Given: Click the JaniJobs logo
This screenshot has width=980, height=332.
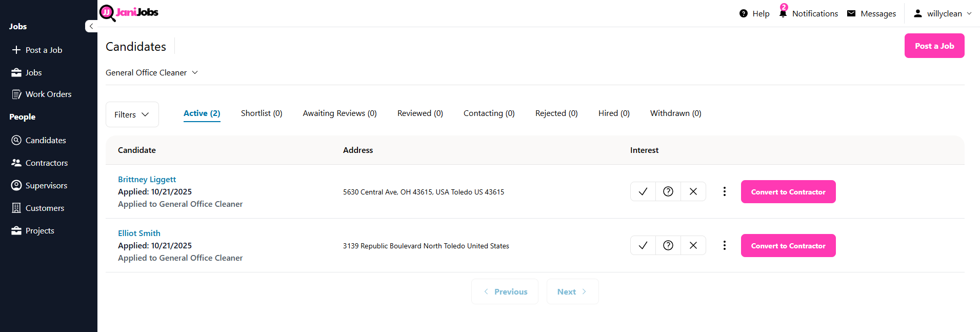Looking at the screenshot, I should pyautogui.click(x=129, y=13).
